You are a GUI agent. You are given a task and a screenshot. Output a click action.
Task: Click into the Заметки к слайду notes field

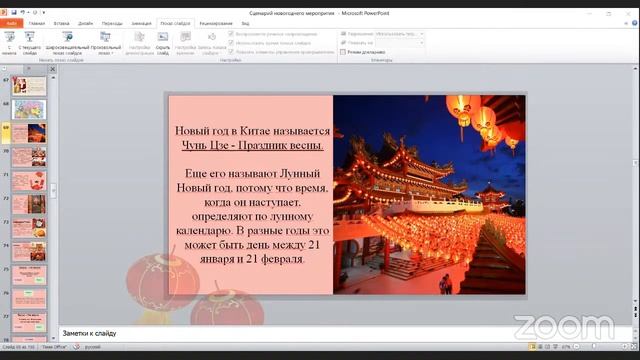coord(345,333)
